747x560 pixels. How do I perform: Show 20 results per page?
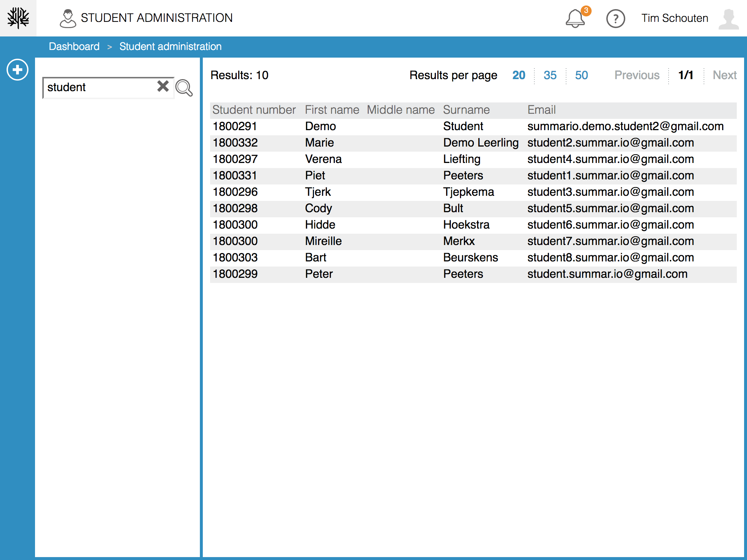click(519, 75)
